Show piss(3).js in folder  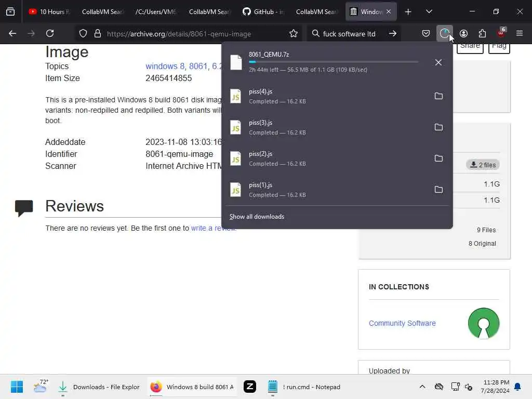[438, 127]
